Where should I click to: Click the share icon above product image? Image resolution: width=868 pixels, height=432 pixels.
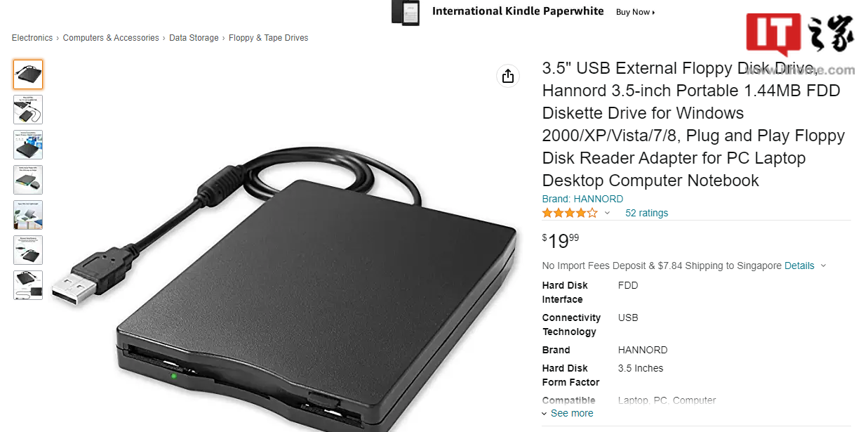508,76
